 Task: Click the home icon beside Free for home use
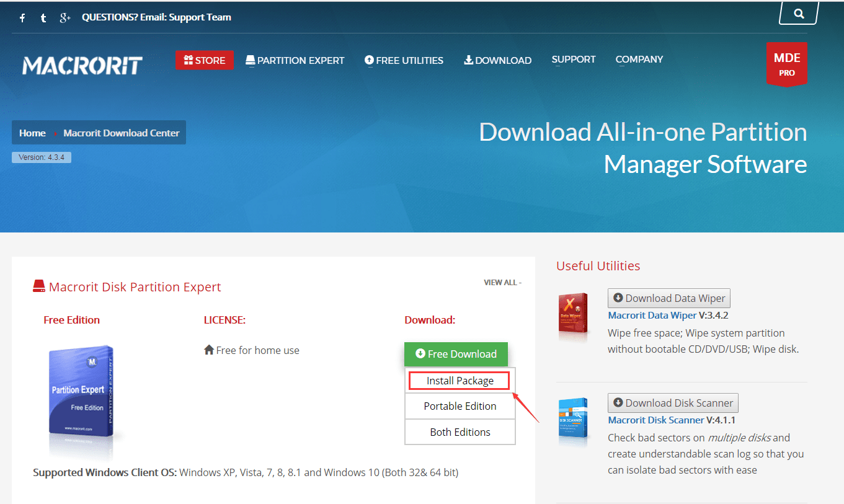(209, 350)
